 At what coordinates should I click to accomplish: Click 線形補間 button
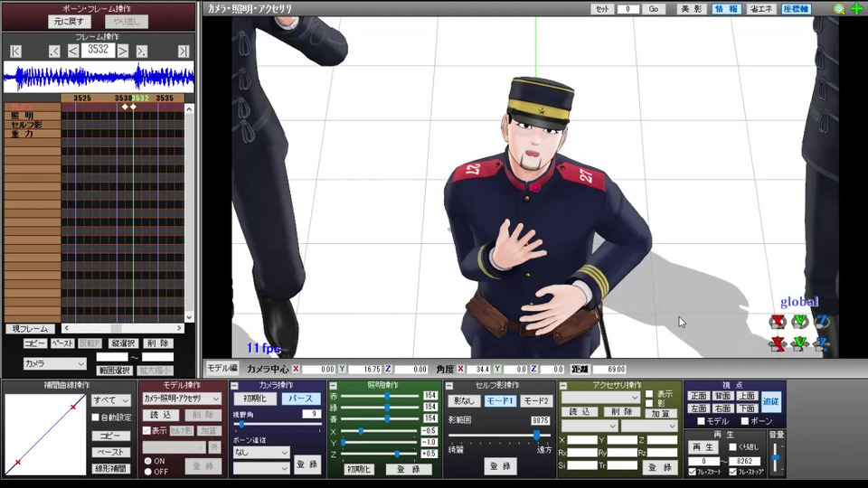(110, 468)
